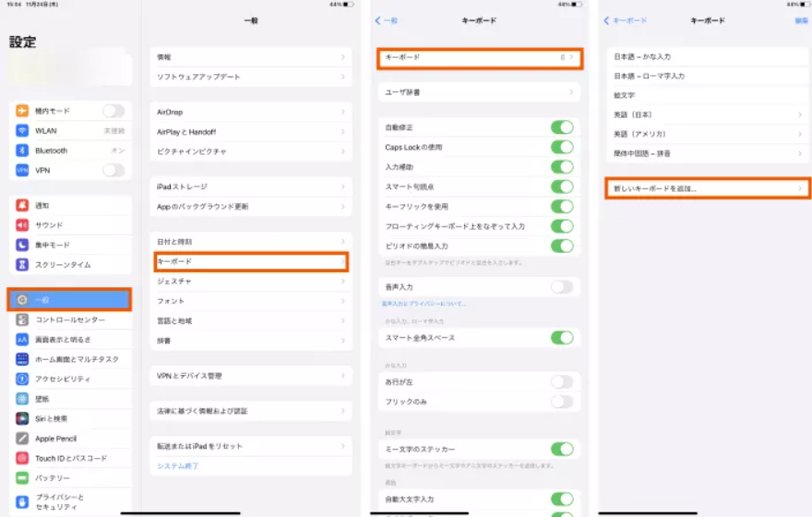
Task: Tap the コントロールセンター icon
Action: (x=22, y=319)
